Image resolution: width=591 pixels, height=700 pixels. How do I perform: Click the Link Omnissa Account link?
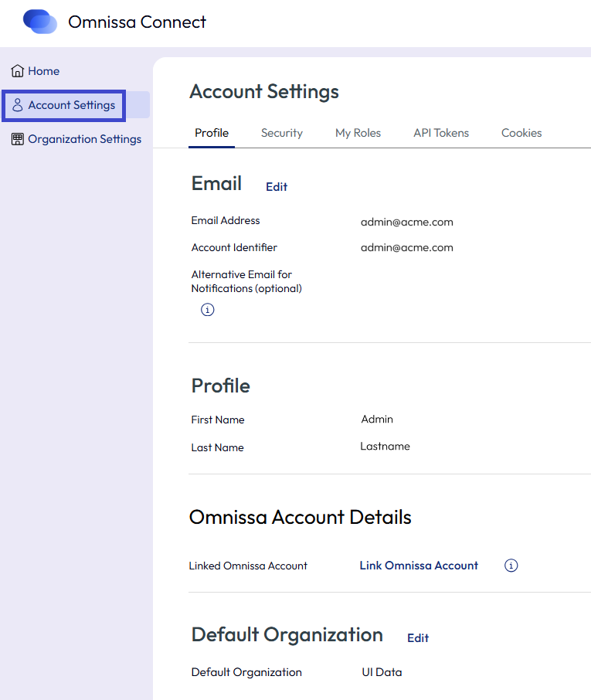[419, 566]
